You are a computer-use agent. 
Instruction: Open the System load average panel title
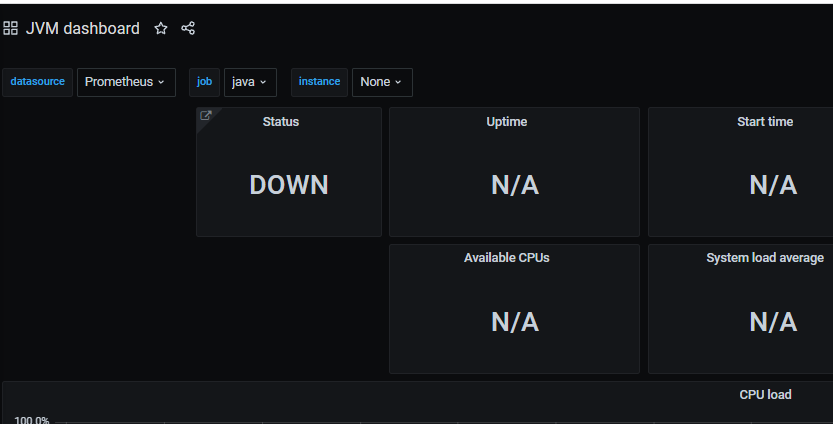coord(765,258)
